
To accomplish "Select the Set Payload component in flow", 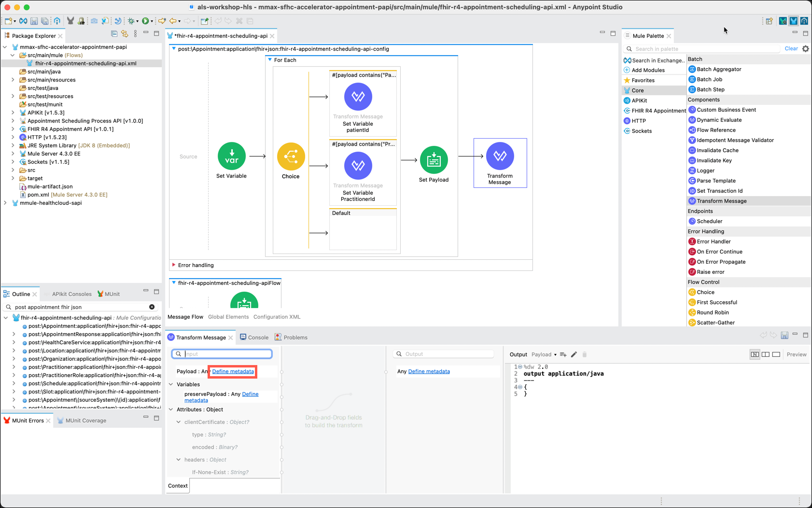I will tap(434, 160).
